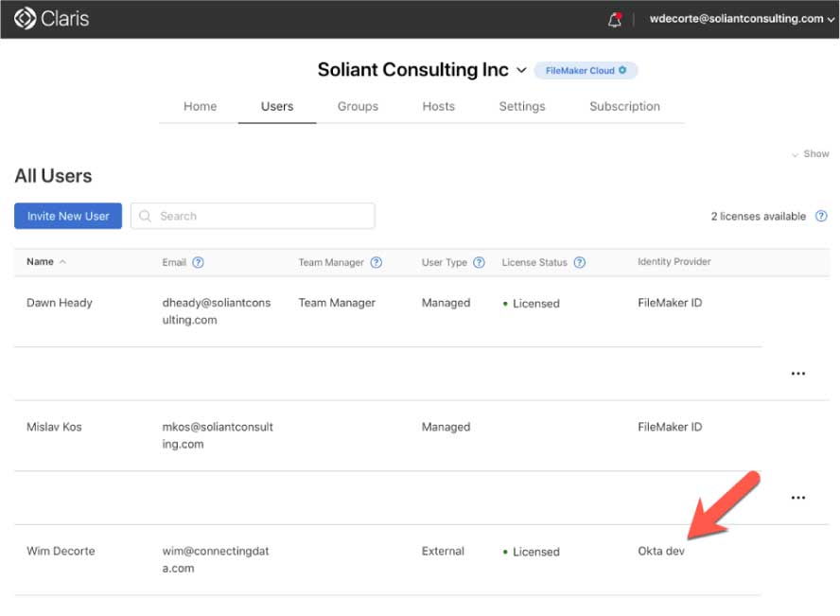
Task: Open the Settings tab
Action: tap(522, 106)
